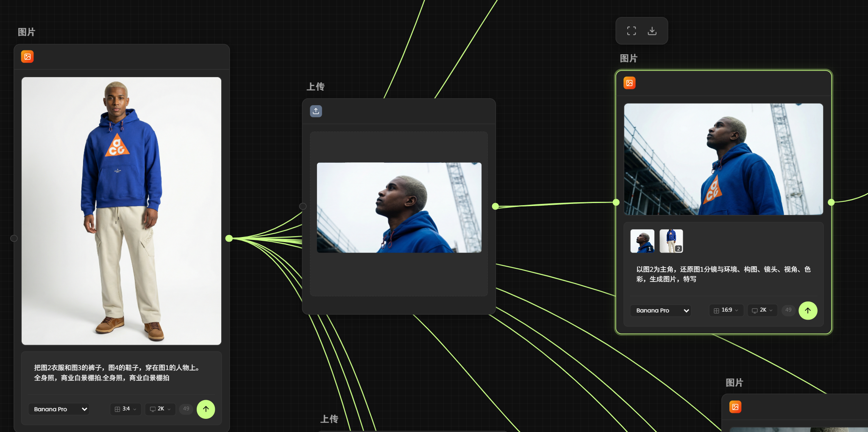Select reference thumbnail numbered 2

tap(671, 241)
